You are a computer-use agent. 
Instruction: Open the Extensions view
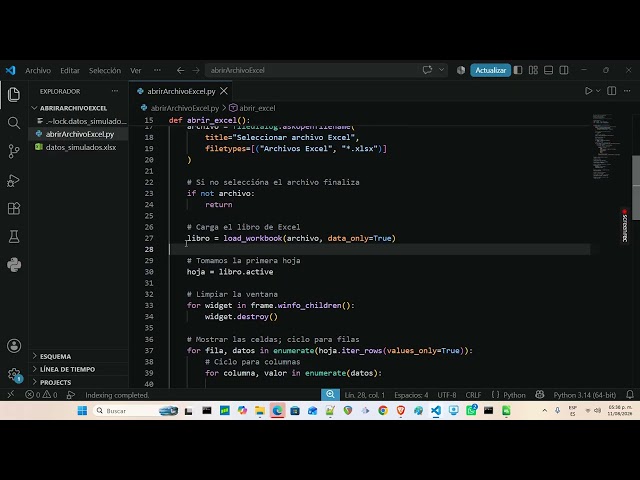14,208
